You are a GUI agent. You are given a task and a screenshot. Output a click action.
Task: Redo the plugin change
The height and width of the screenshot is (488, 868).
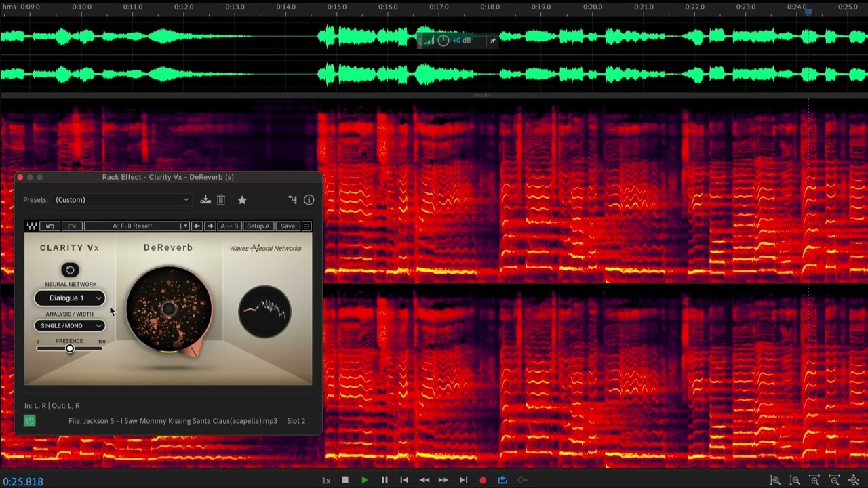coord(72,226)
